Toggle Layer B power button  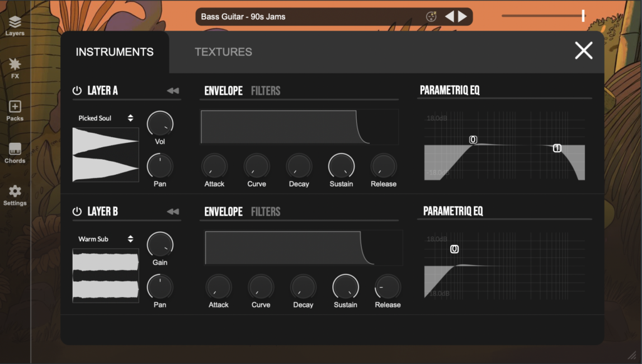tap(77, 212)
